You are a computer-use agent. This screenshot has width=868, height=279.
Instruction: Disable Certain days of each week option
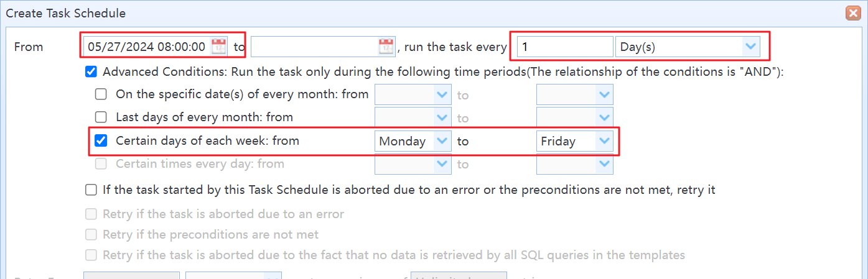click(x=101, y=140)
